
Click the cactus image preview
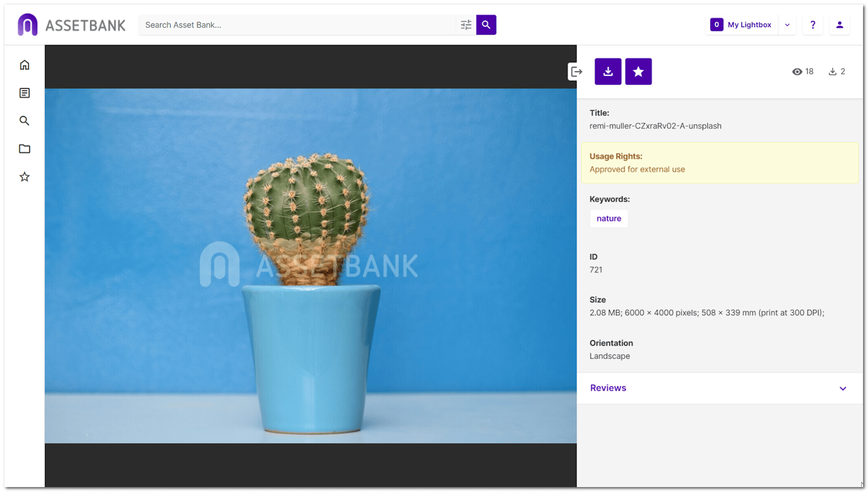click(x=311, y=266)
